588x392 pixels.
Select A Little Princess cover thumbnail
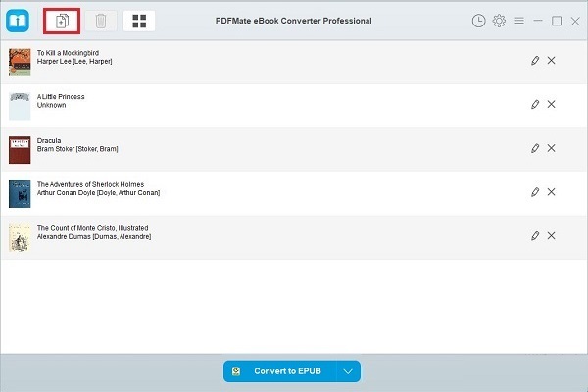(20, 106)
